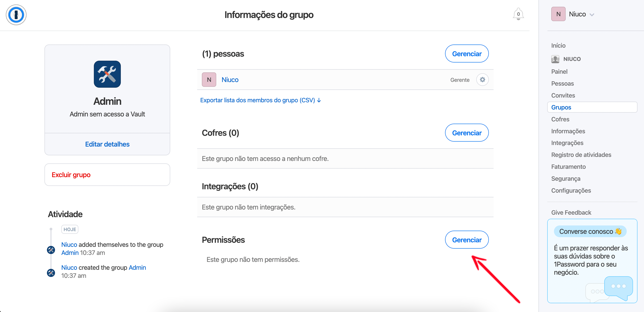Click the Excluir grupo button
The width and height of the screenshot is (644, 312).
click(71, 175)
